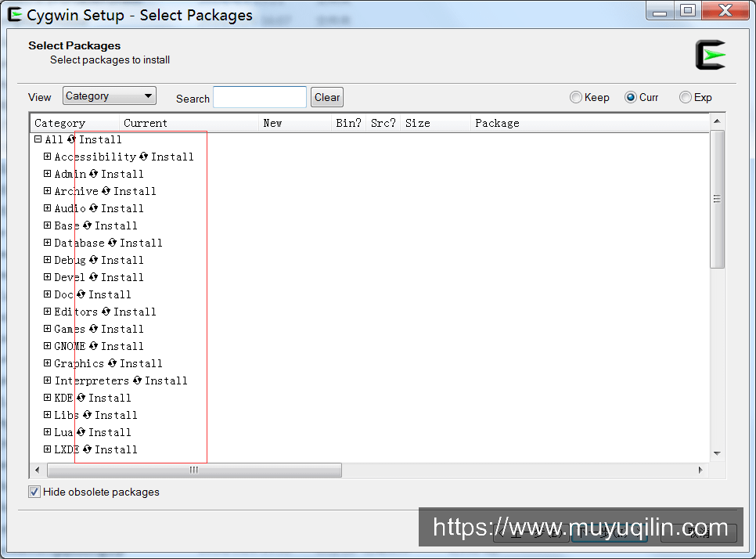Expand the Doc category
Screen dimensions: 756x559
pyautogui.click(x=47, y=294)
